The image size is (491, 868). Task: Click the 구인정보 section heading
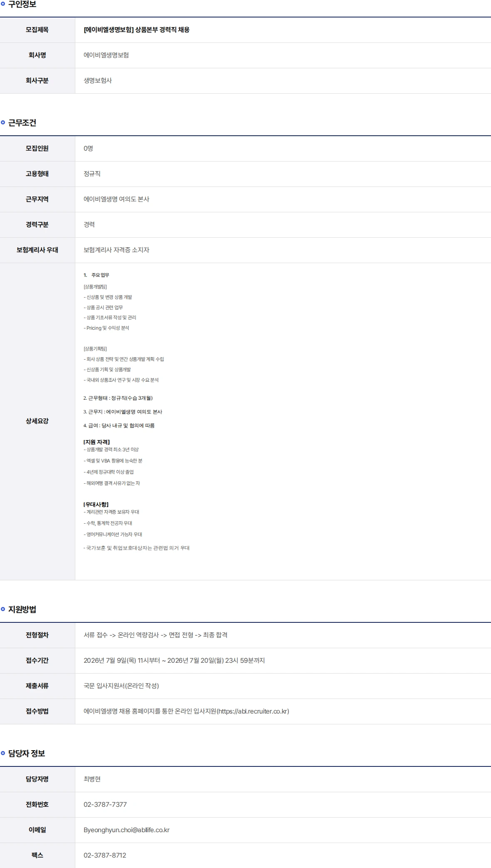pos(22,4)
